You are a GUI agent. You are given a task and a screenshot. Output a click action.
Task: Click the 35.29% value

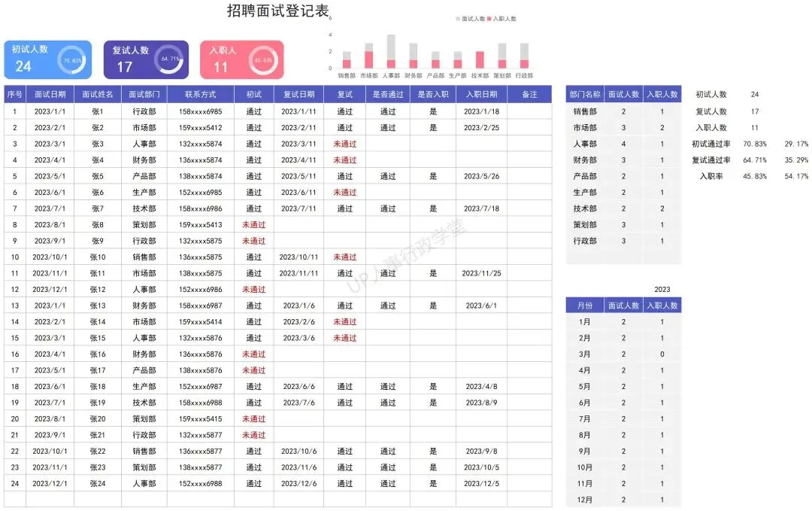[796, 160]
